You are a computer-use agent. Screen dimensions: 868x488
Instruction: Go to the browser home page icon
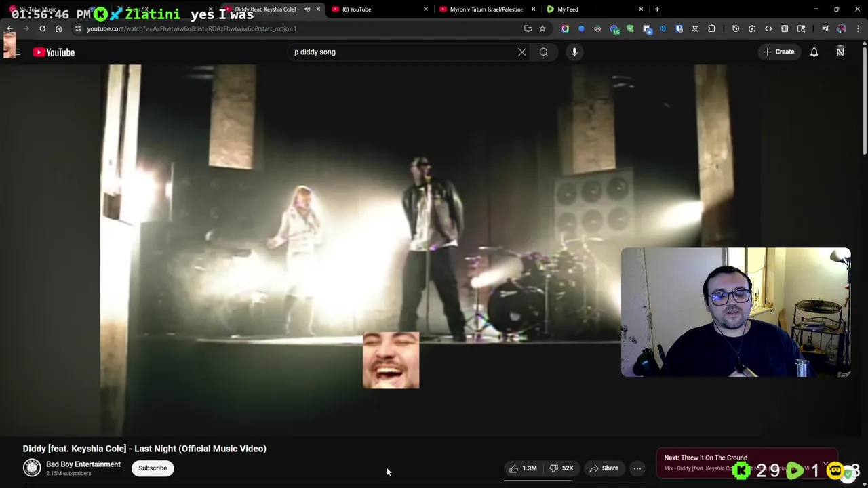tap(58, 28)
